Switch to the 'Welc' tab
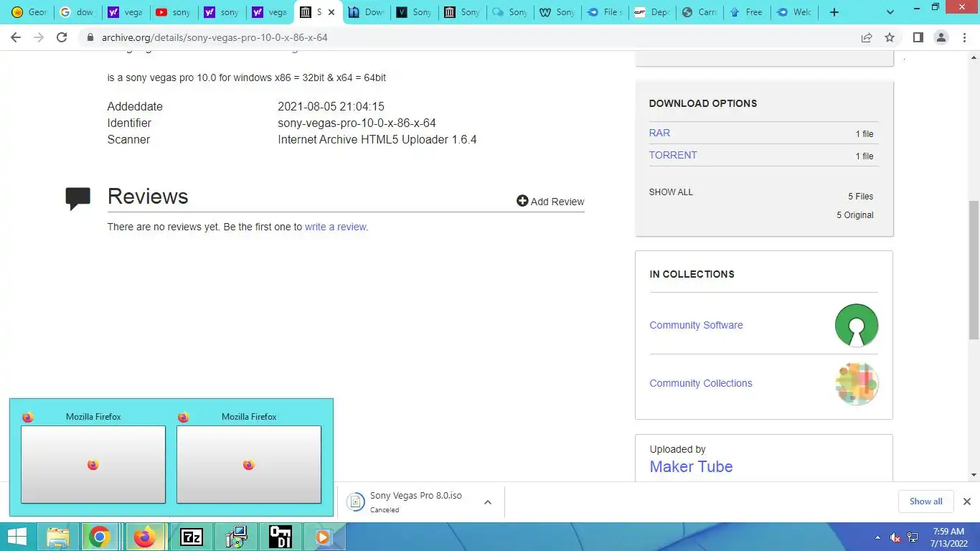 point(794,12)
